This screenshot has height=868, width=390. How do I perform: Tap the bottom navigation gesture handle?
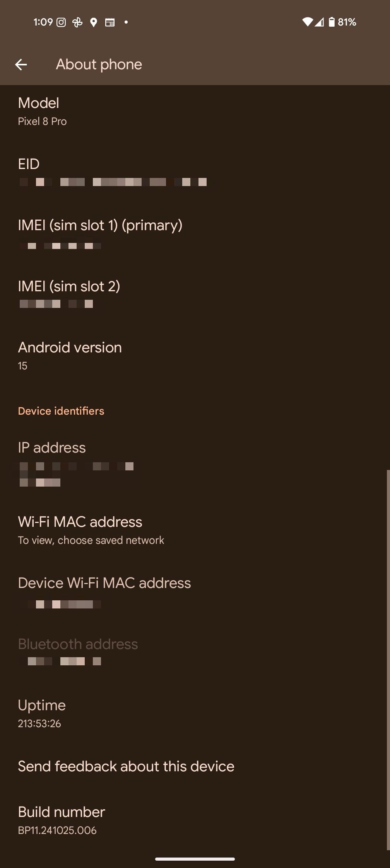[x=195, y=859]
